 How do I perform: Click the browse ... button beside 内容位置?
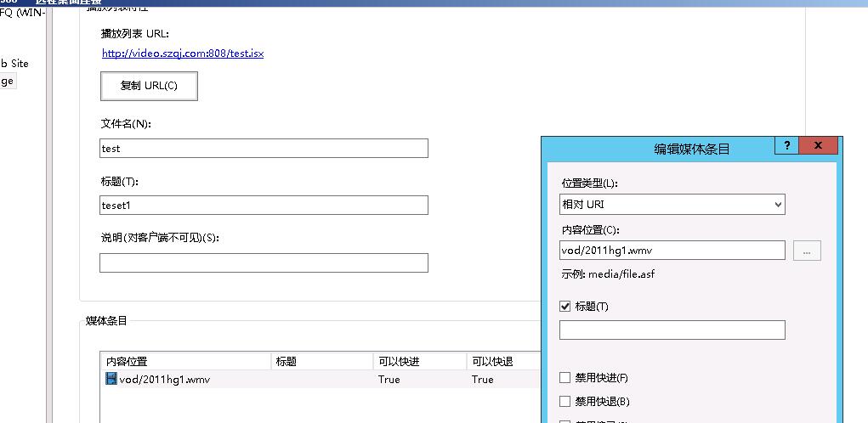807,251
